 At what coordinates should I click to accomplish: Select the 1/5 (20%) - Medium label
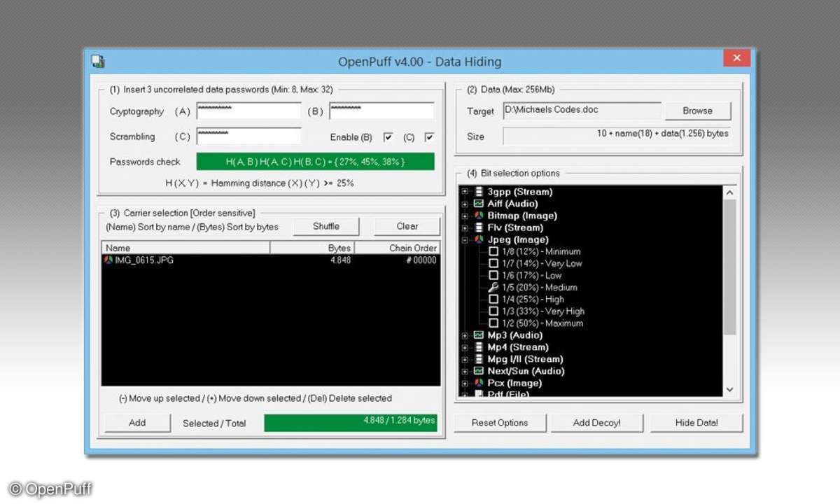pyautogui.click(x=540, y=287)
